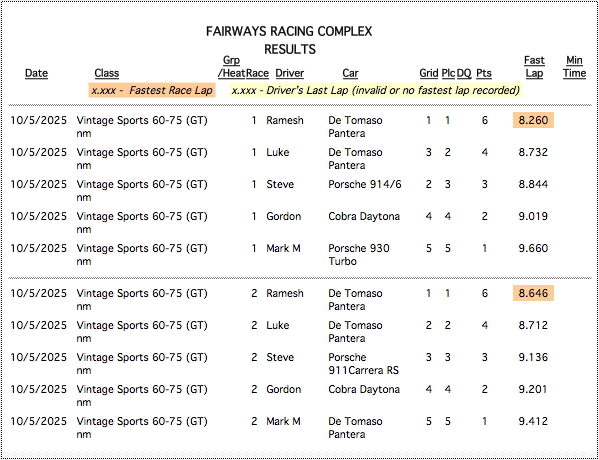Click the orange Fastest Race Lap legend
This screenshot has width=599, height=460.
[x=152, y=91]
